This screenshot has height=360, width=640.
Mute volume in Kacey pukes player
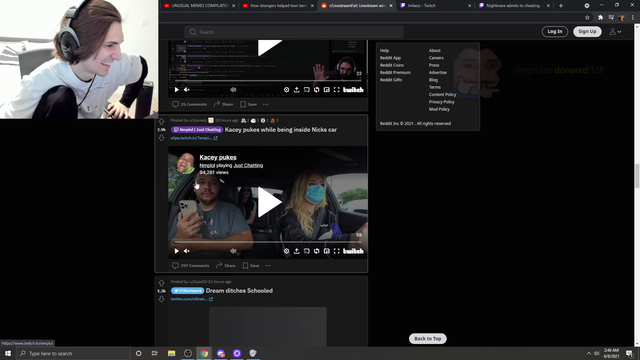[187, 251]
